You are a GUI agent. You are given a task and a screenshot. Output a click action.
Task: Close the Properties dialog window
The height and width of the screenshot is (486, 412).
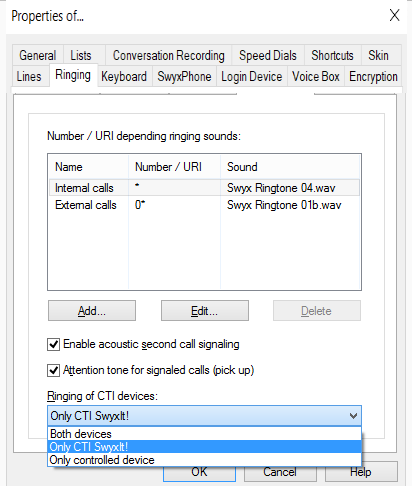[394, 15]
